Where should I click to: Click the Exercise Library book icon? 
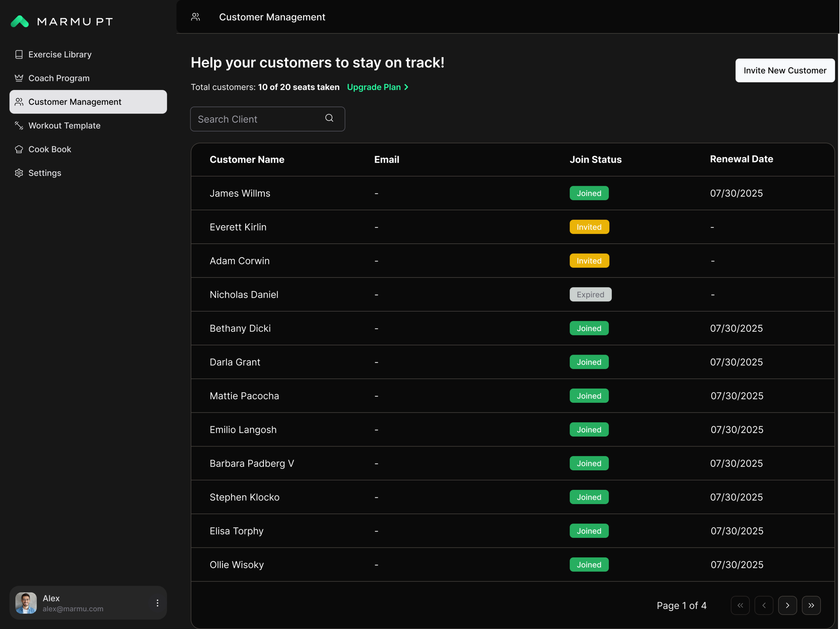tap(18, 54)
